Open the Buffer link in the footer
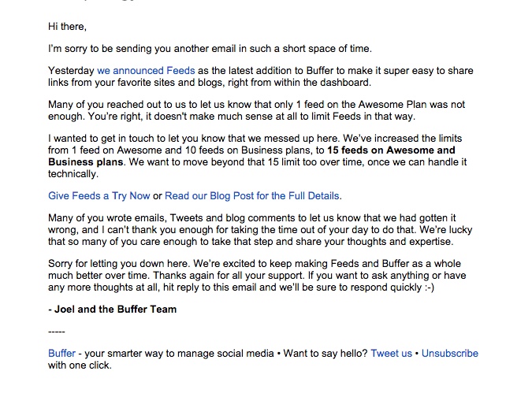Viewport: 532px width, 408px height. tap(62, 354)
